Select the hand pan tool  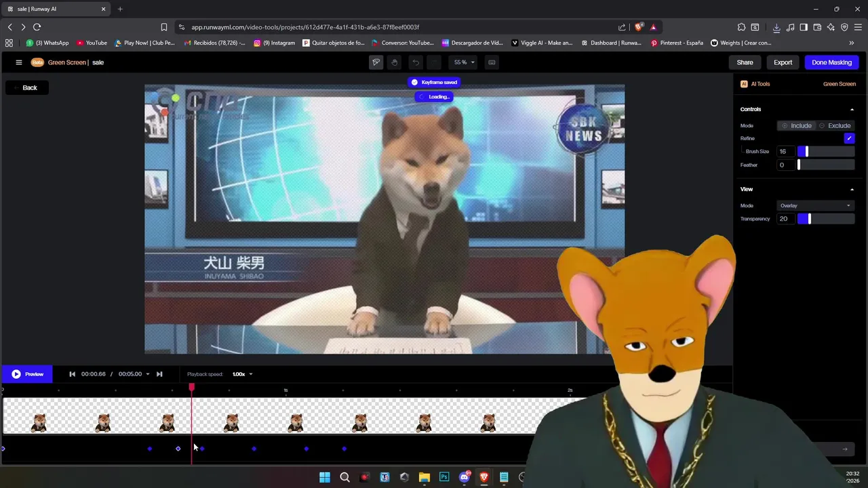point(395,62)
